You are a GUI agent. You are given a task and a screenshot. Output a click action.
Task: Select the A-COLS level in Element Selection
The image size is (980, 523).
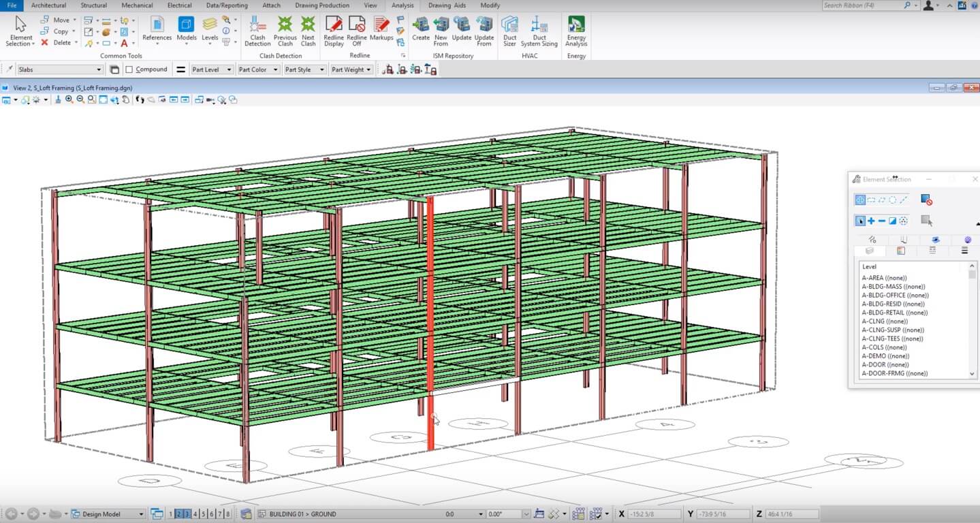click(x=884, y=347)
